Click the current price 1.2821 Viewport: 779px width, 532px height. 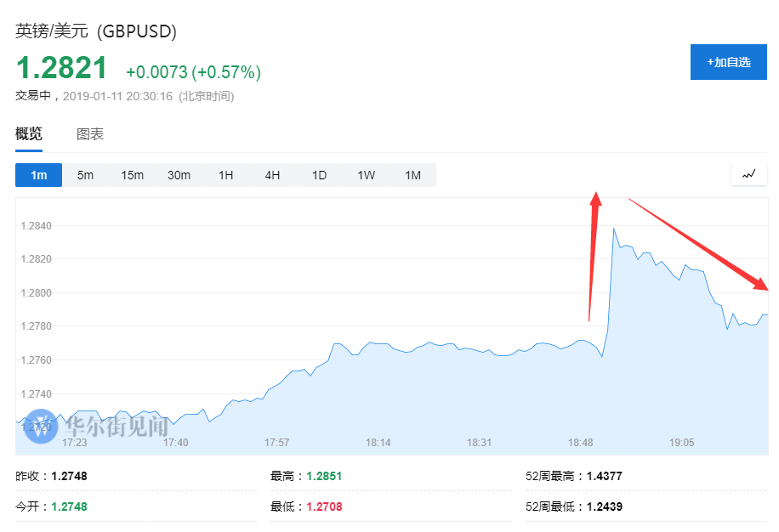[62, 69]
